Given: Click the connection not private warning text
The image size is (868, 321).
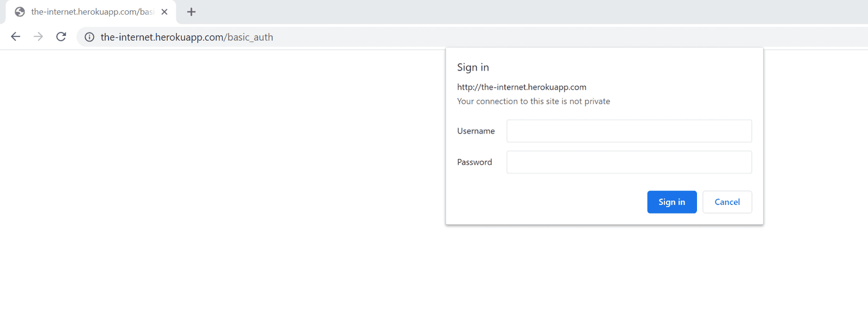Looking at the screenshot, I should click(534, 101).
